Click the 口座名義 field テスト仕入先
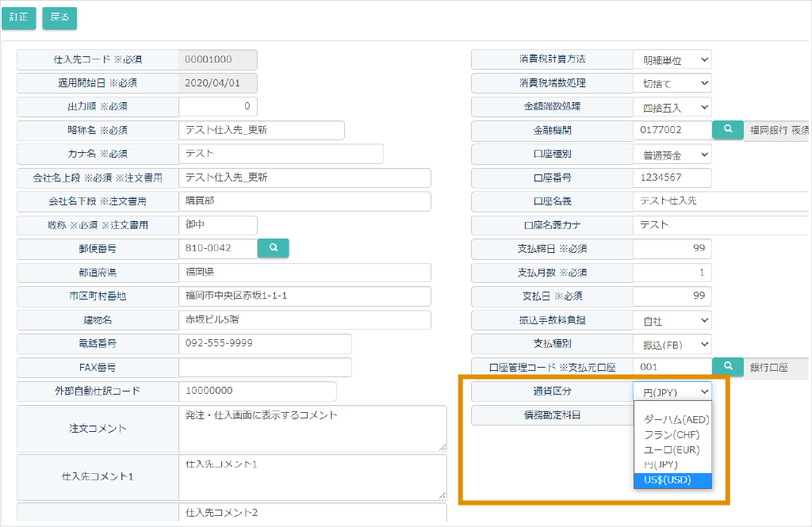 coord(721,200)
